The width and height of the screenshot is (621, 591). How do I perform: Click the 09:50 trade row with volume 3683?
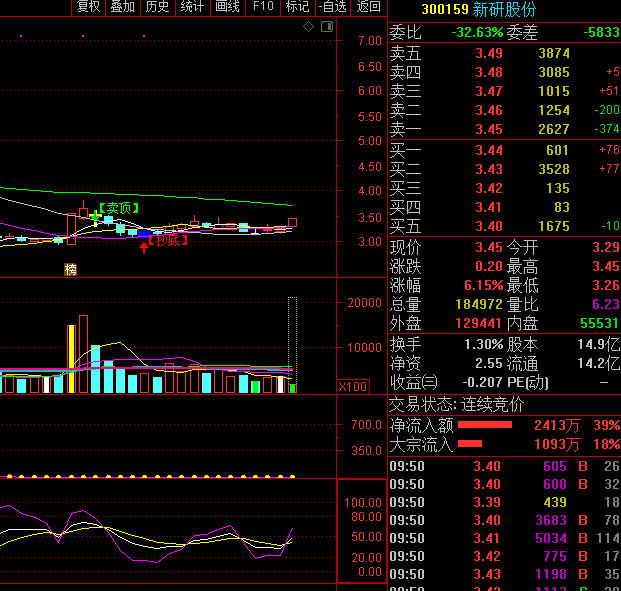pyautogui.click(x=505, y=520)
